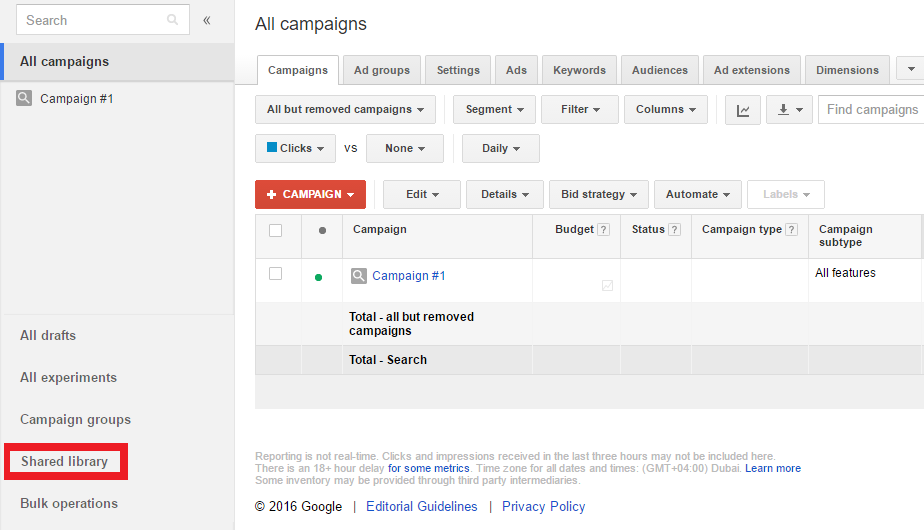Viewport: 924px width, 530px height.
Task: Switch to the Keywords tab
Action: (579, 71)
